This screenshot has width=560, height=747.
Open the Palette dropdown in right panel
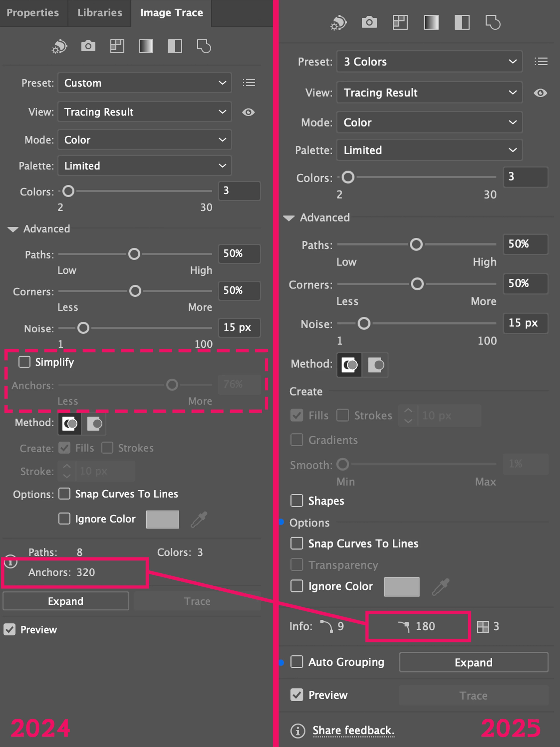point(429,150)
